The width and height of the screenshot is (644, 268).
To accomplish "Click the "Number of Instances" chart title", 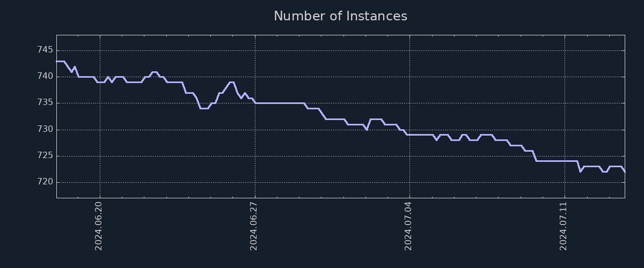I will 340,16.
